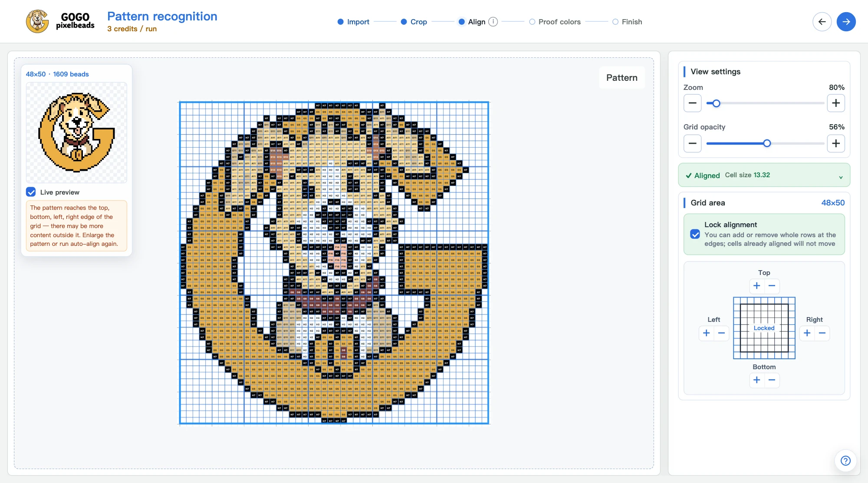Image resolution: width=868 pixels, height=483 pixels.
Task: Adjust the Zoom slider handle
Action: tap(717, 103)
